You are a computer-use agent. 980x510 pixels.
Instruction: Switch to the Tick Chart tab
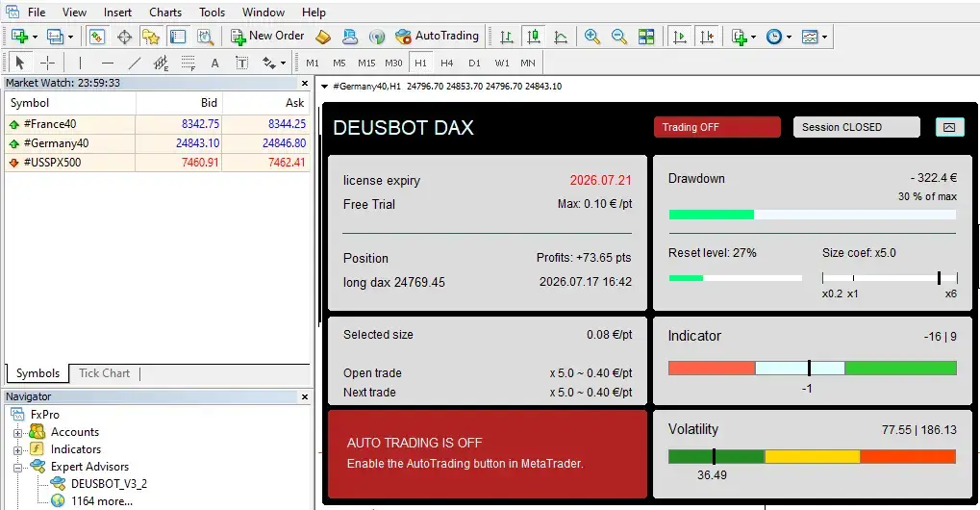point(105,373)
